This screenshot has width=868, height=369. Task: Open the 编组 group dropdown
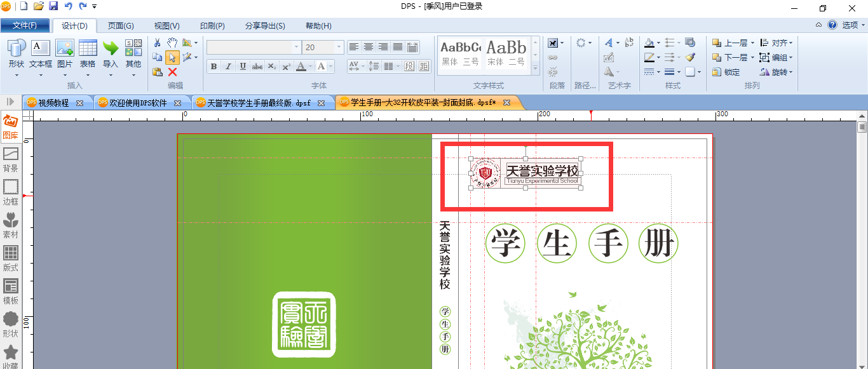point(776,58)
